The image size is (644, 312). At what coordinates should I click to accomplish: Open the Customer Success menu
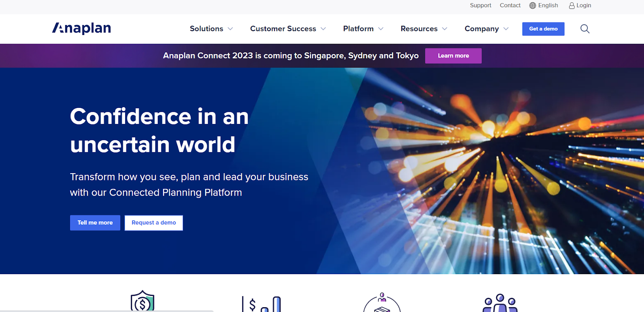click(283, 29)
